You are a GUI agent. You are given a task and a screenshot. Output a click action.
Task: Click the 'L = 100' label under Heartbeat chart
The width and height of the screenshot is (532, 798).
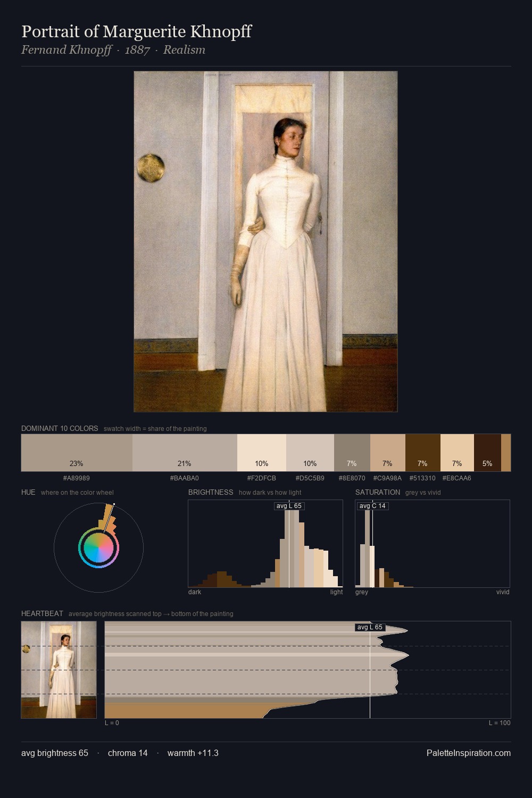point(500,723)
